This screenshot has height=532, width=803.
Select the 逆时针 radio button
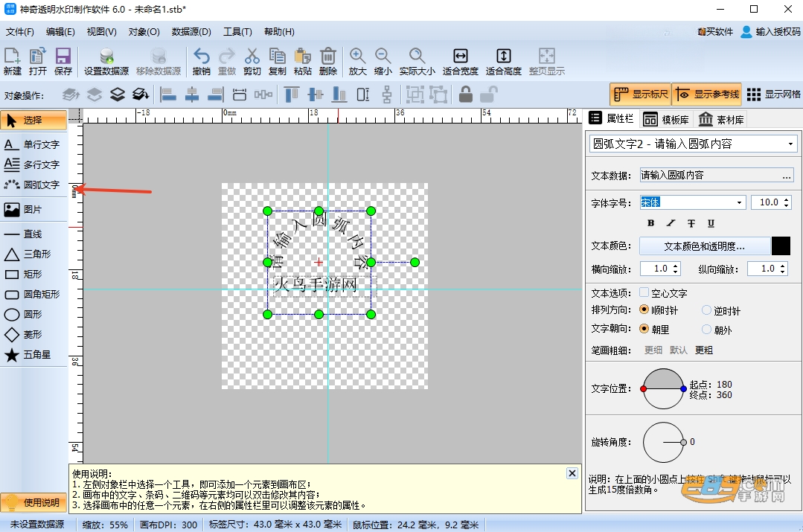(x=707, y=310)
